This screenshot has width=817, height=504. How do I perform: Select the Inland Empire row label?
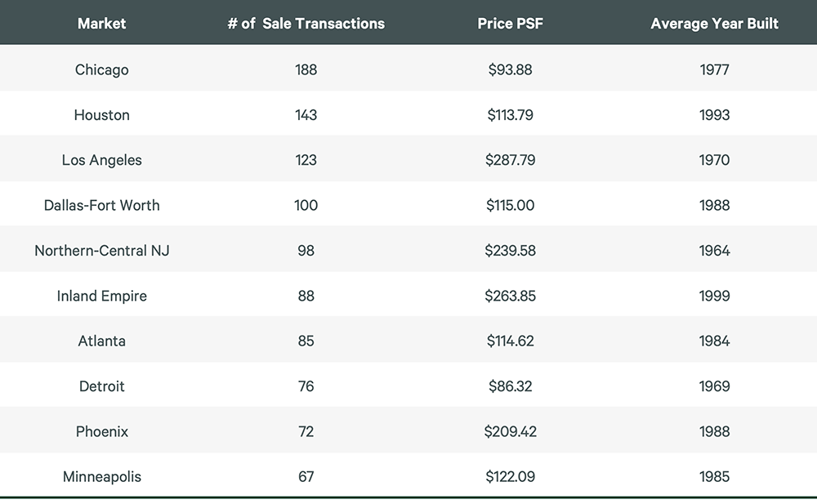click(x=101, y=296)
